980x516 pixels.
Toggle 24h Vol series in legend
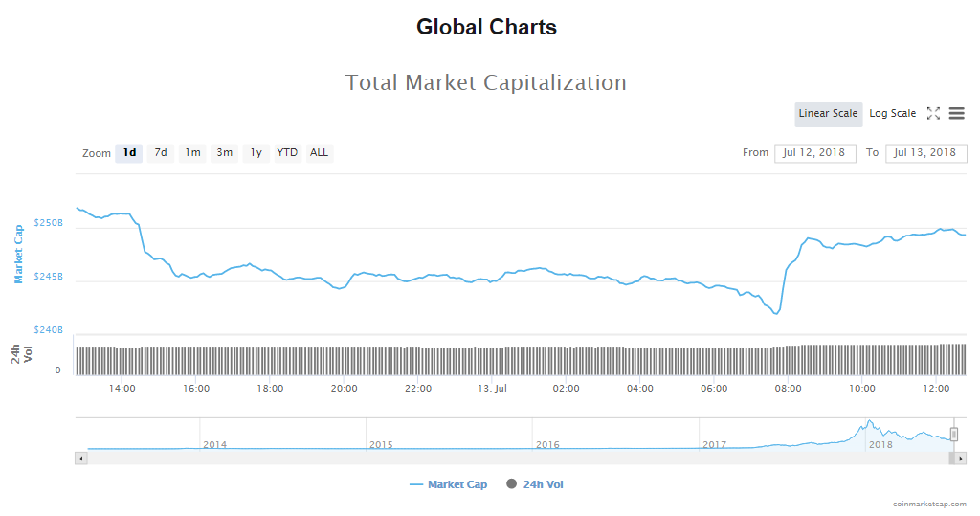tap(535, 484)
